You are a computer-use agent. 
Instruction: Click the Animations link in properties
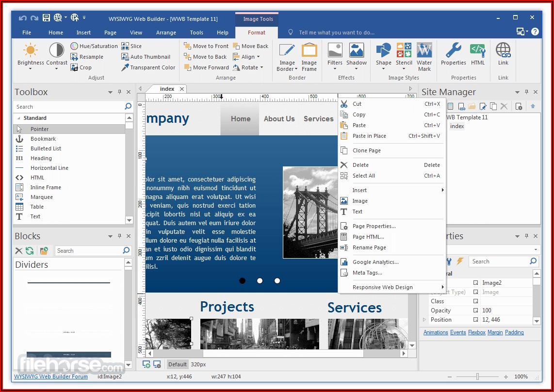tap(436, 332)
